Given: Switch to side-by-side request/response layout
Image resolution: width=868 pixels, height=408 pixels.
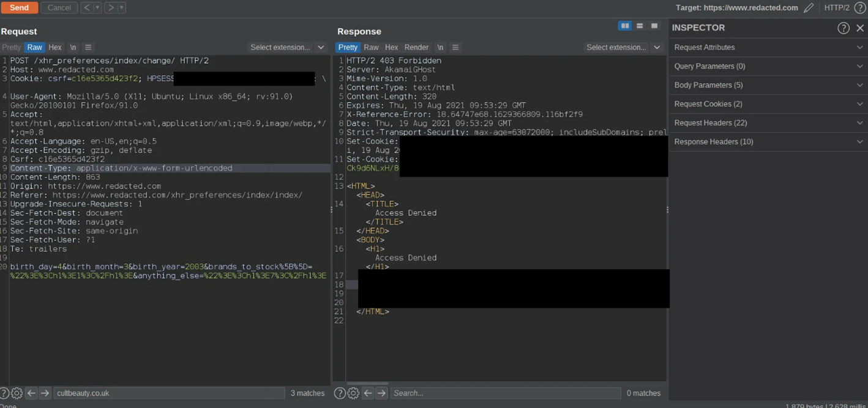Looking at the screenshot, I should (x=624, y=26).
